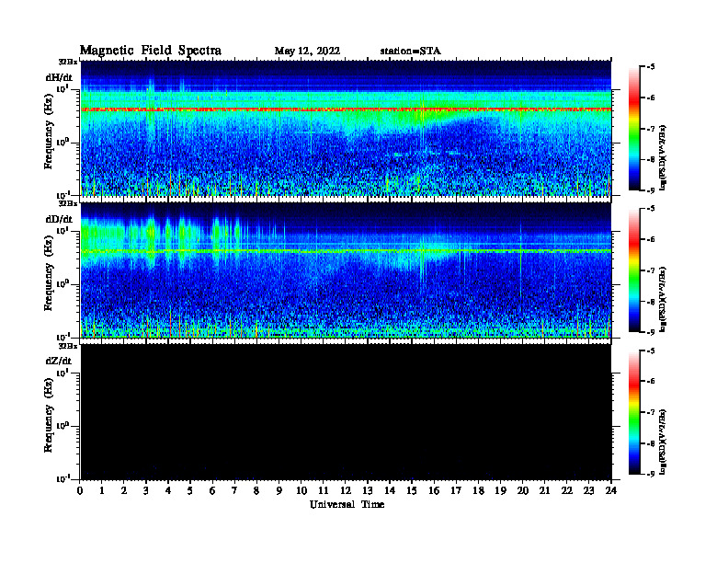Click hour tick label "21" on time axis
This screenshot has width=728, height=563.
(x=544, y=491)
